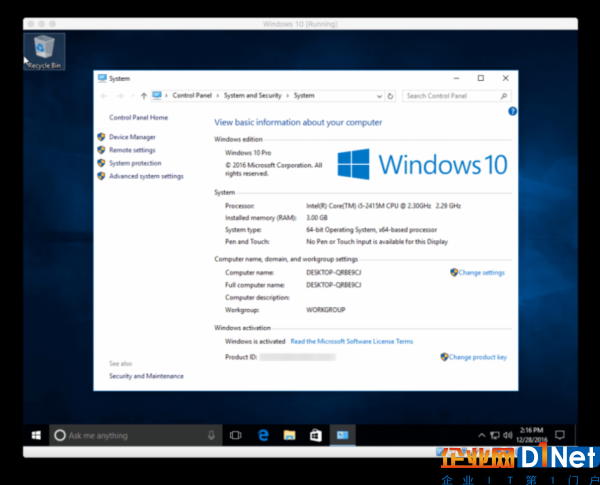Show hidden tray icons chevron
Screen dimensions: 600x485
click(482, 435)
